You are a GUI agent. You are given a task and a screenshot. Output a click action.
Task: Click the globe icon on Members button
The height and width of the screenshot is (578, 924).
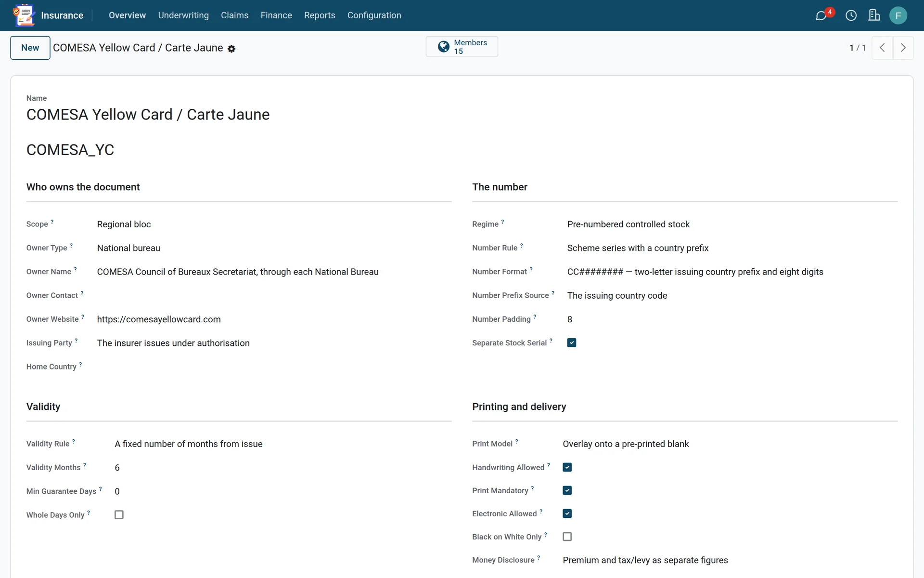point(443,47)
